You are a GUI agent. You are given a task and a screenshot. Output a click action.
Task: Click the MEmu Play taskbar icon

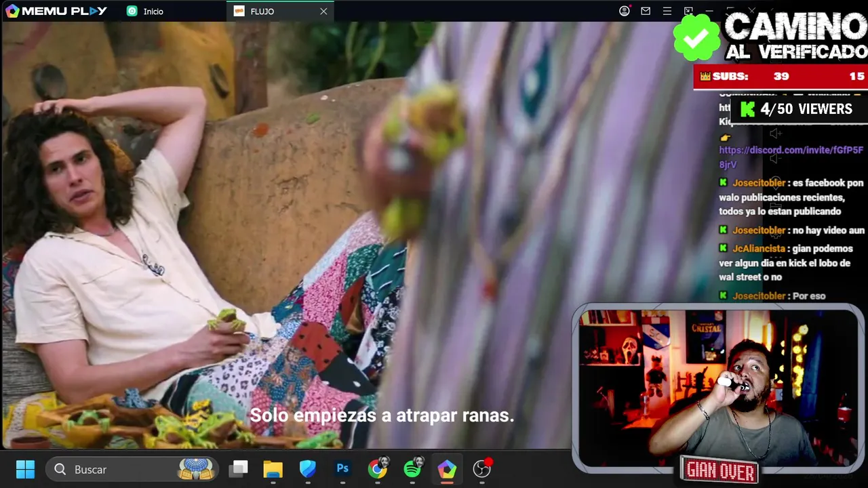(x=447, y=469)
